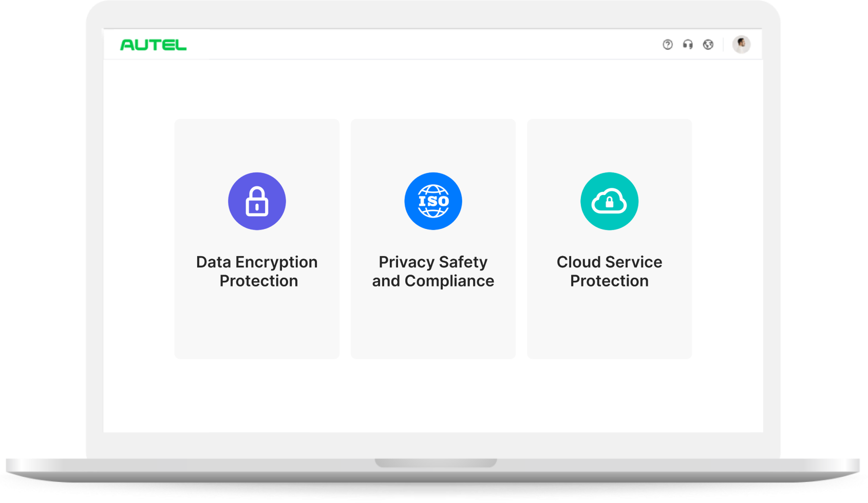The width and height of the screenshot is (868, 503).
Task: Open help via question mark icon
Action: coord(667,45)
